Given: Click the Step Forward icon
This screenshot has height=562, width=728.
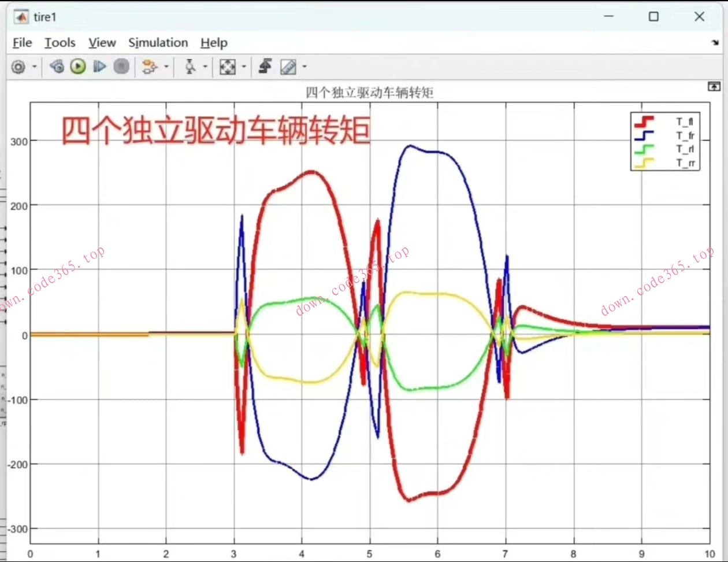Looking at the screenshot, I should coord(100,67).
